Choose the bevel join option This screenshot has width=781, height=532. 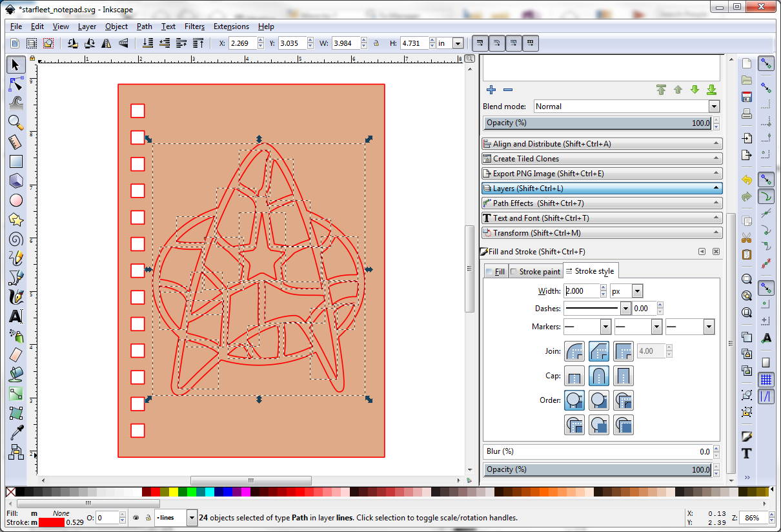599,351
